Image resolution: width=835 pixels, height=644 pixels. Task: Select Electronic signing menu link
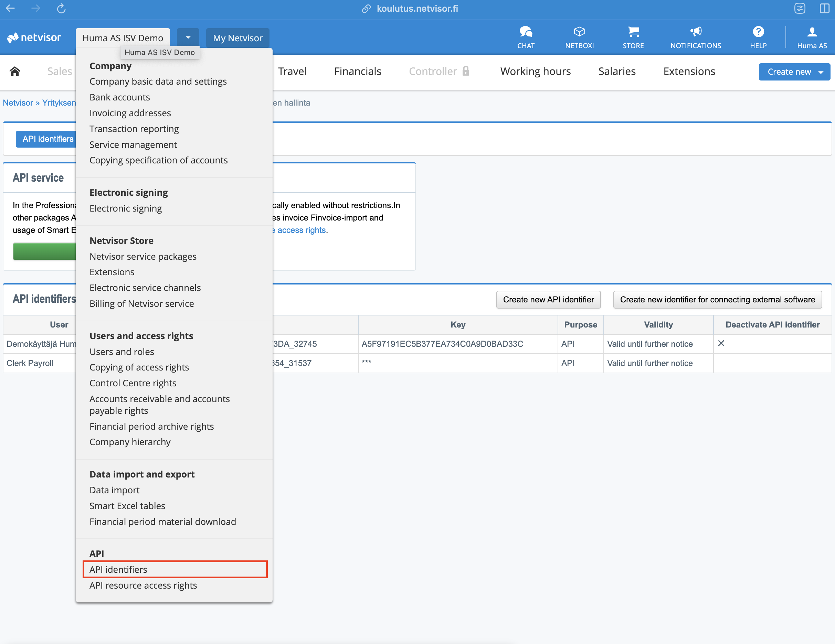[125, 208]
